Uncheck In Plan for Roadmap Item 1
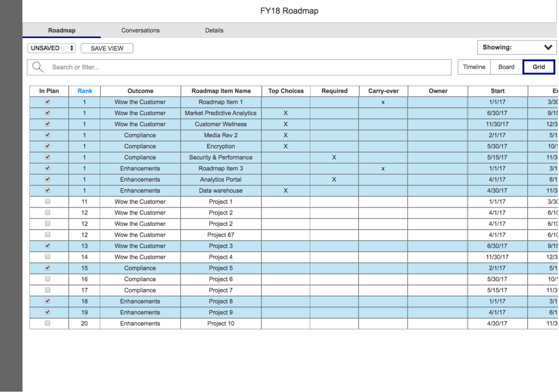The height and width of the screenshot is (392, 559). tap(47, 102)
